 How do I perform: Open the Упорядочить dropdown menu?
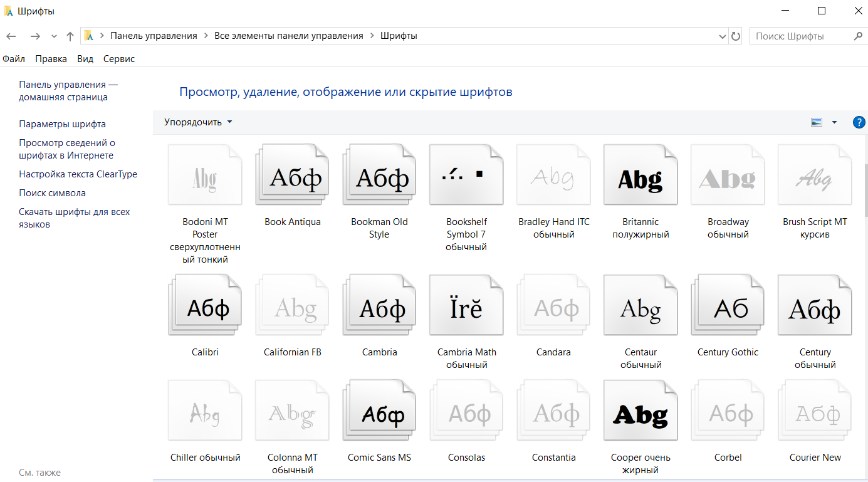pos(198,122)
